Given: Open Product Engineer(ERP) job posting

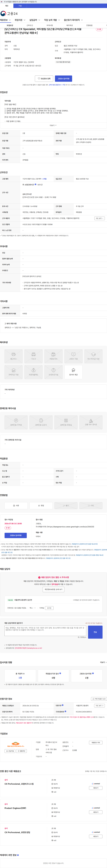Looking at the screenshot, I should 15,808.
